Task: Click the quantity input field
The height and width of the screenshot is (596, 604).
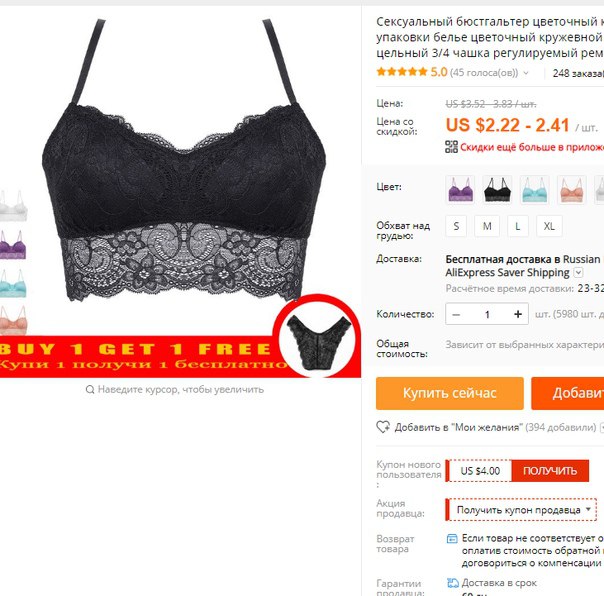Action: [487, 314]
